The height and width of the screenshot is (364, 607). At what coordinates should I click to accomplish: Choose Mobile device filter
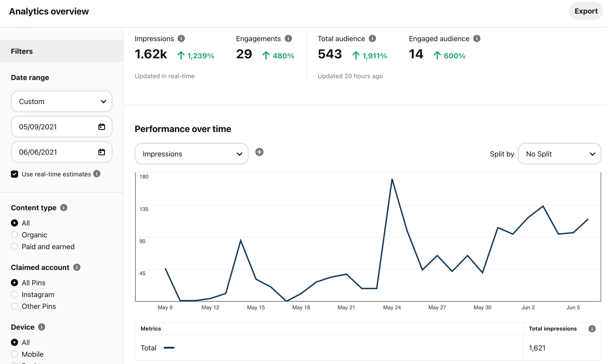[x=15, y=354]
